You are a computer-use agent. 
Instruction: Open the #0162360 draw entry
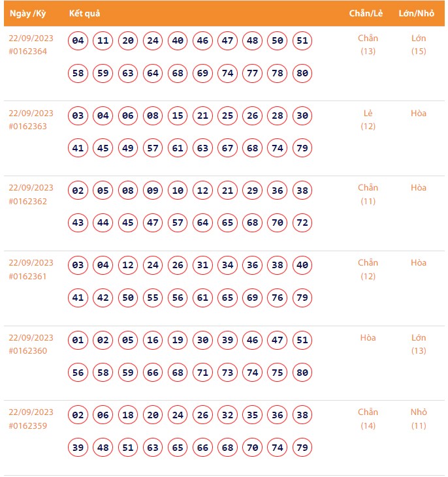point(28,351)
